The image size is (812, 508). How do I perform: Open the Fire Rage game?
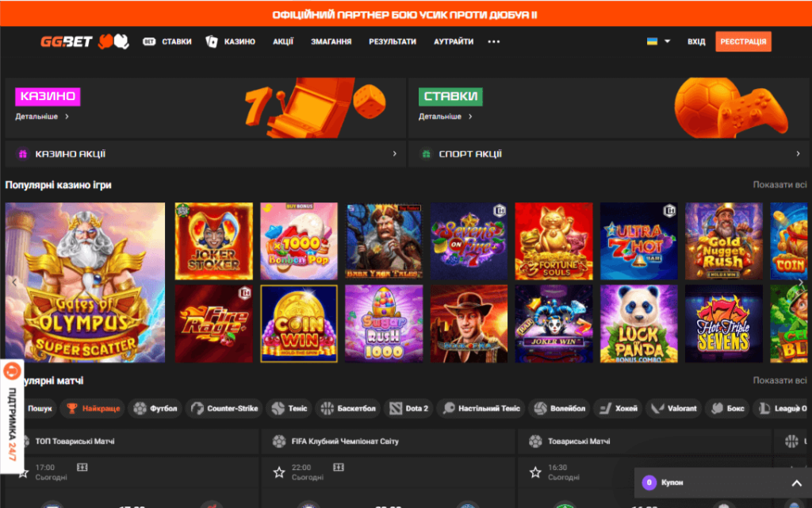click(x=214, y=324)
